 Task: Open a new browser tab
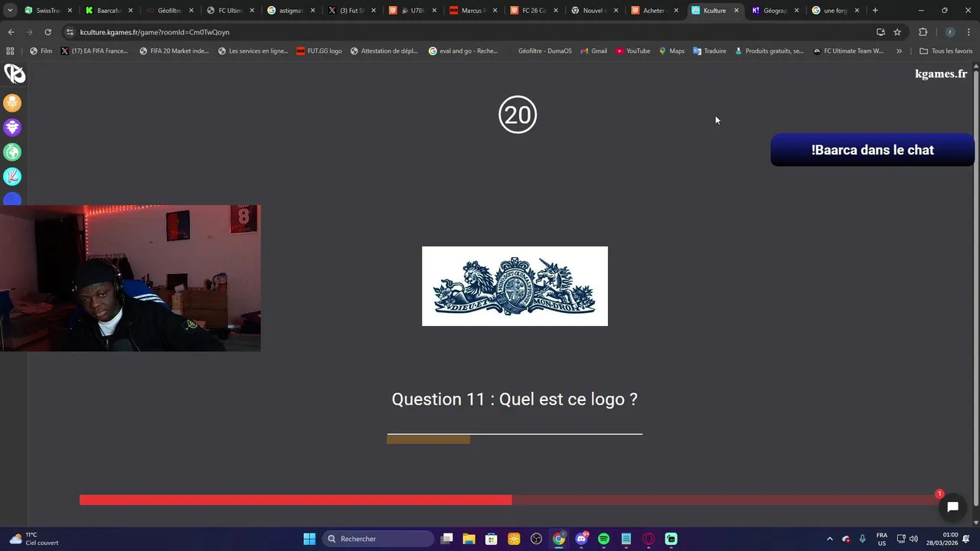(875, 11)
